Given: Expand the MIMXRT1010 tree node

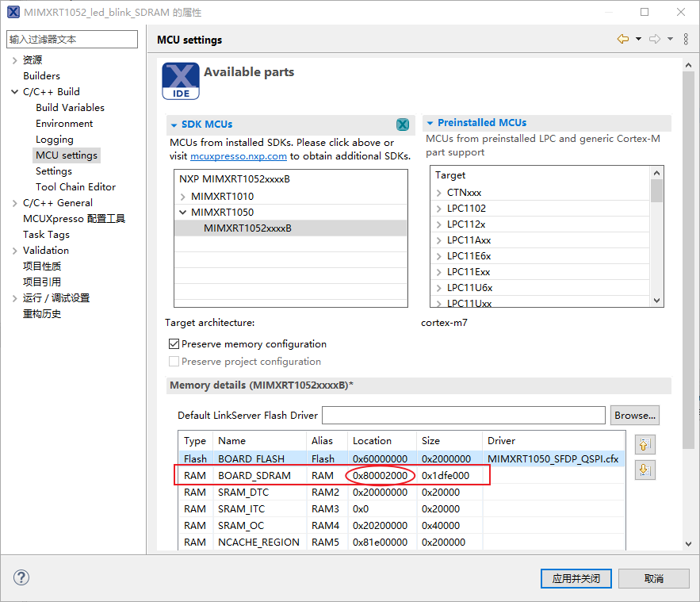Looking at the screenshot, I should pyautogui.click(x=182, y=197).
